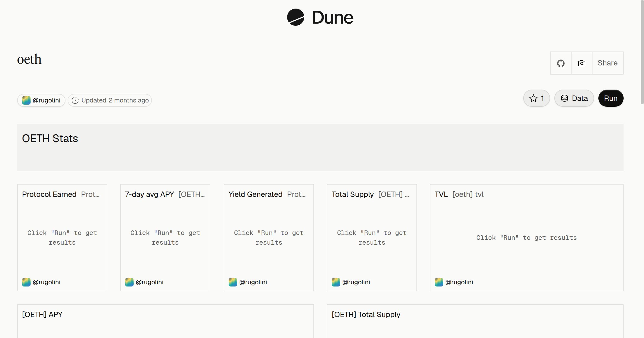Image resolution: width=644 pixels, height=338 pixels.
Task: Click the database icon on the Data button
Action: [x=565, y=98]
